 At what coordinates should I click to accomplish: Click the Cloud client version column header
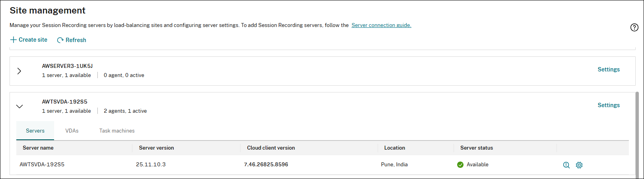tap(271, 148)
